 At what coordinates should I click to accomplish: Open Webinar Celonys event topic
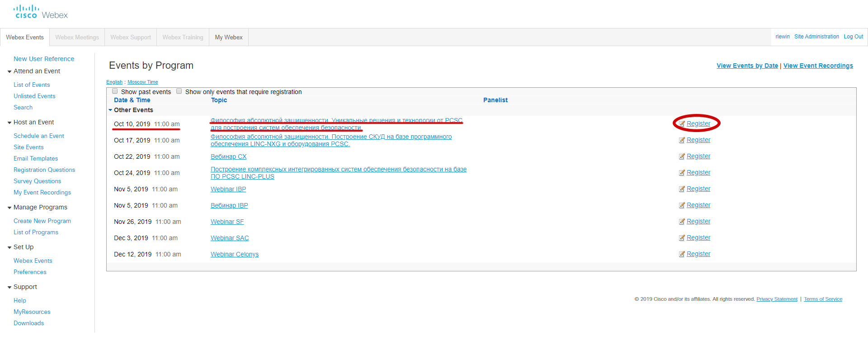point(235,254)
